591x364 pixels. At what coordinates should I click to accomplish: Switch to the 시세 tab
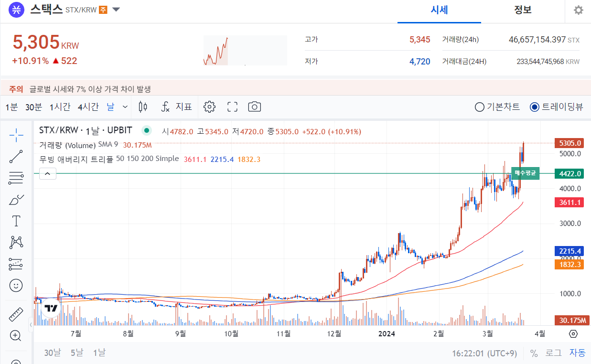coord(439,10)
